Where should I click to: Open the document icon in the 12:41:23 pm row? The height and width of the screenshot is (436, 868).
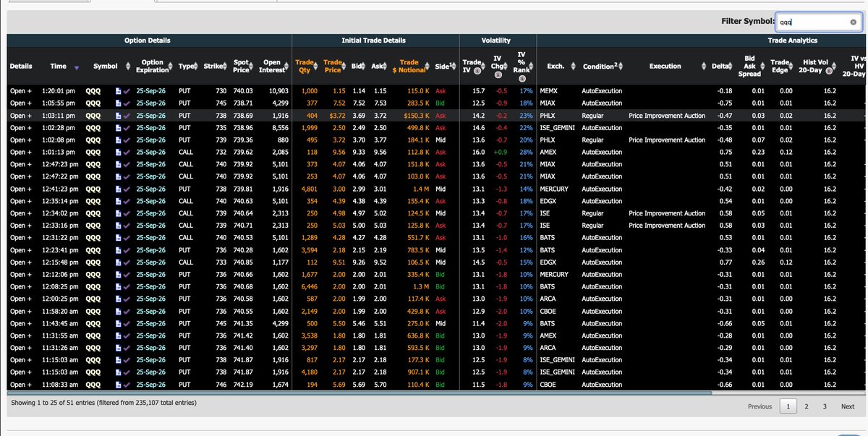(119, 189)
